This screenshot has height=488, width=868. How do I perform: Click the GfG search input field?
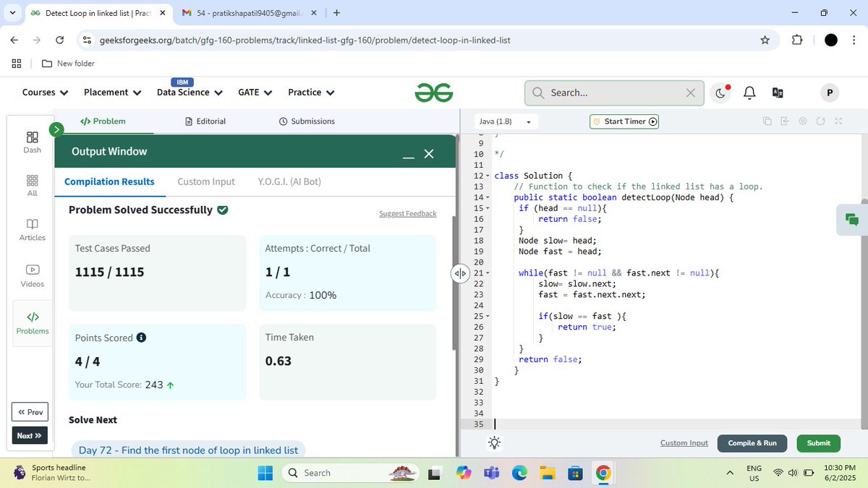pyautogui.click(x=615, y=93)
